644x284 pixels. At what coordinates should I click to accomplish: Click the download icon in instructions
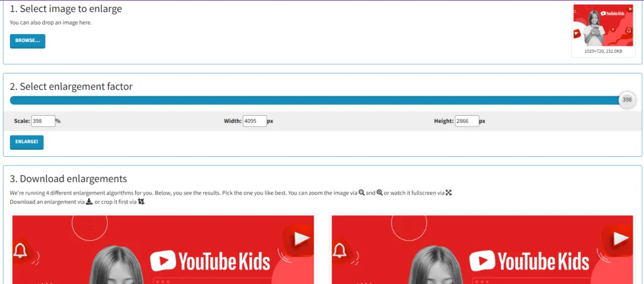point(89,202)
